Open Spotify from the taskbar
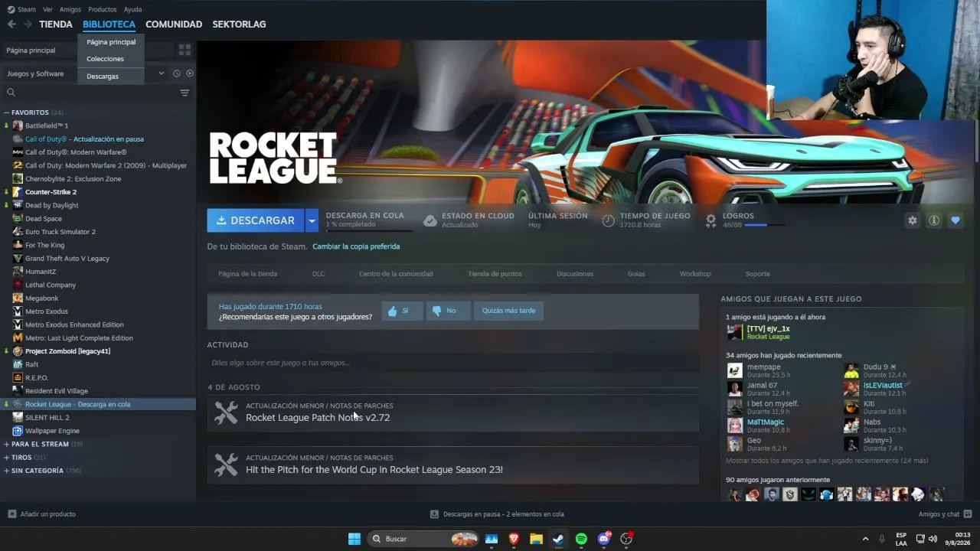Image resolution: width=980 pixels, height=551 pixels. tap(581, 539)
